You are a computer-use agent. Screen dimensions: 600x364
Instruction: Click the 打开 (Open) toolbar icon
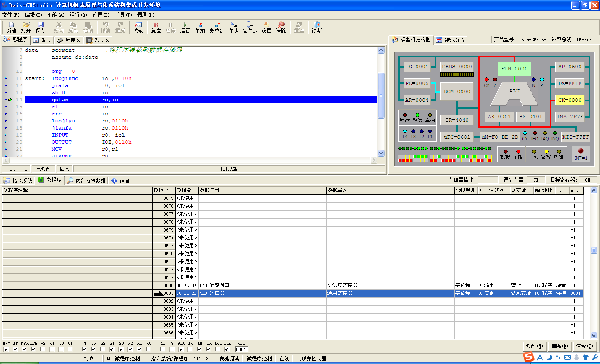pyautogui.click(x=26, y=27)
